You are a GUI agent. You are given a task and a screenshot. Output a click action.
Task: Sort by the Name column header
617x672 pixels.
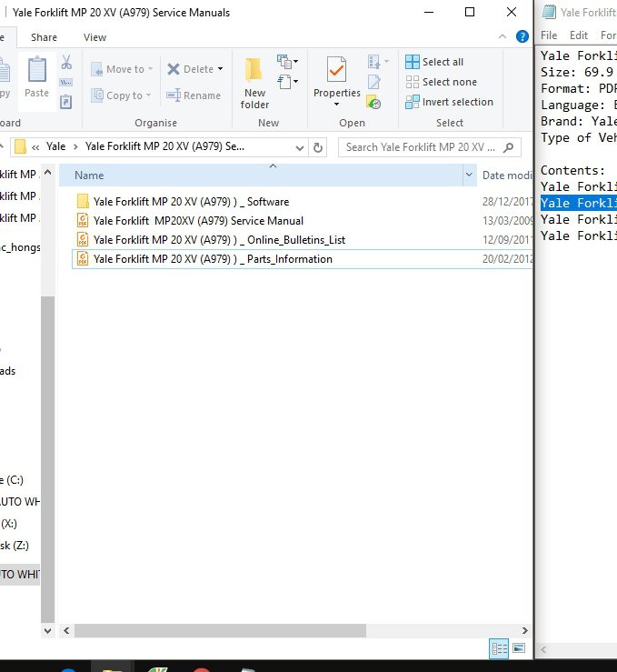click(261, 176)
